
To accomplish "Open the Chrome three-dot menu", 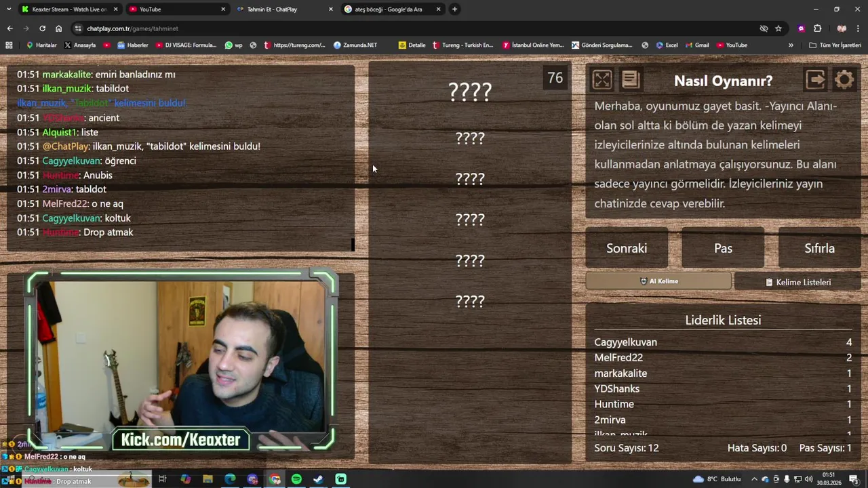I will 859,28.
